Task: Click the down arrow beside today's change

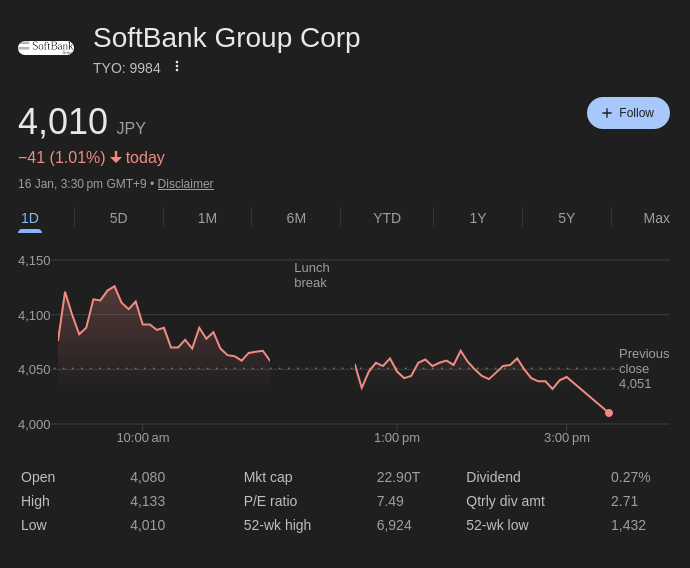Action: pyautogui.click(x=116, y=158)
